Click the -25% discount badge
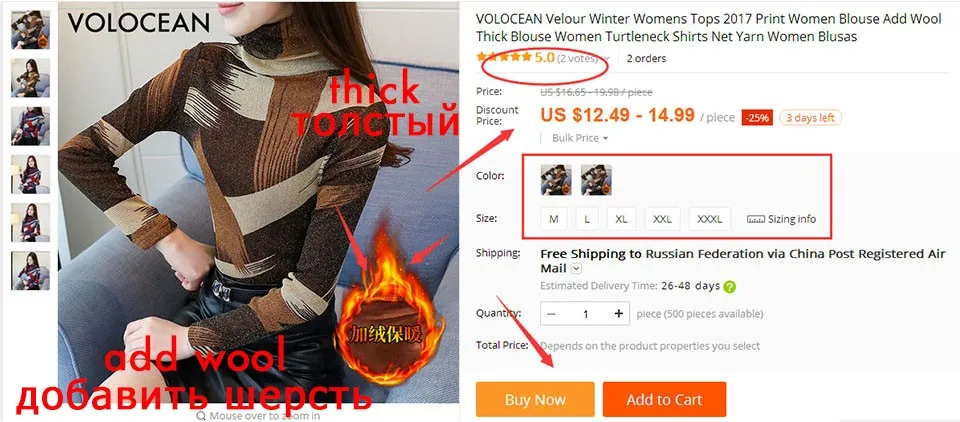 757,118
